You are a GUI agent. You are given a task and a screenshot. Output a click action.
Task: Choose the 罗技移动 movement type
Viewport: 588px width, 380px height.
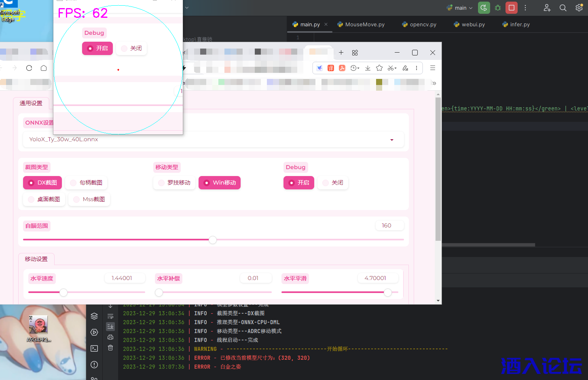(x=174, y=183)
